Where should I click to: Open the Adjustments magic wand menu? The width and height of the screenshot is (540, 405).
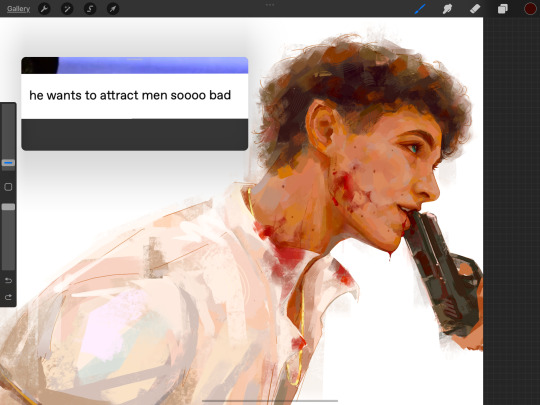coord(67,9)
